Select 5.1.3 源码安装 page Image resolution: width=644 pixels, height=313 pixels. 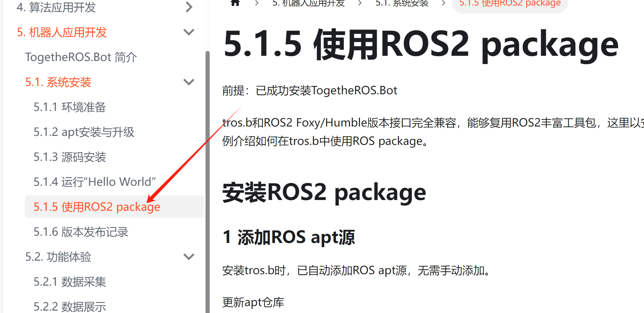[x=70, y=157]
